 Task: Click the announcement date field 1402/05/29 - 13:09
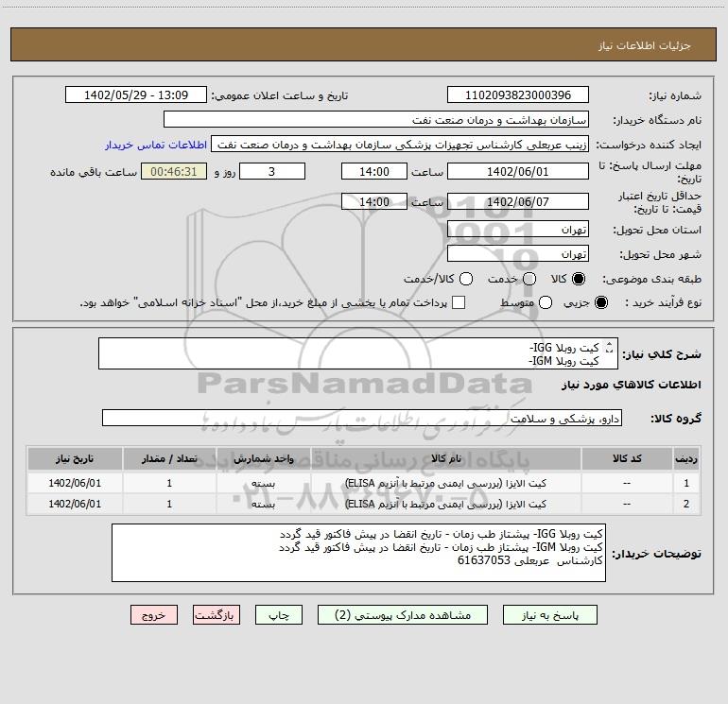click(136, 95)
